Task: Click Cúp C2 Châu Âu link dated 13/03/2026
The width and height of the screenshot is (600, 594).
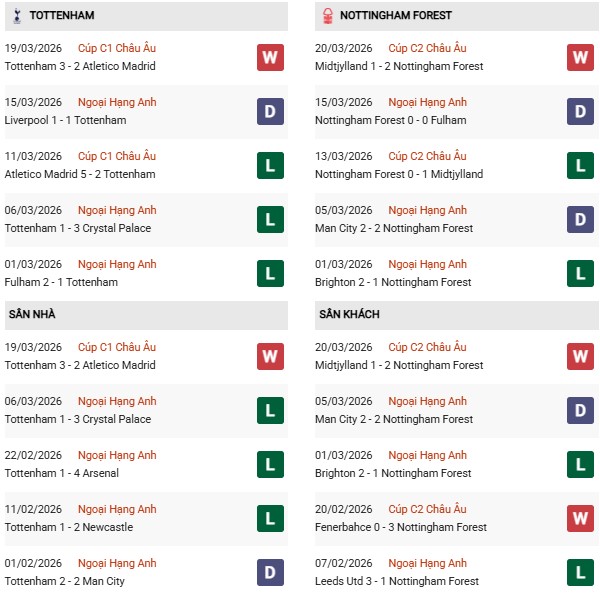Action: click(427, 156)
